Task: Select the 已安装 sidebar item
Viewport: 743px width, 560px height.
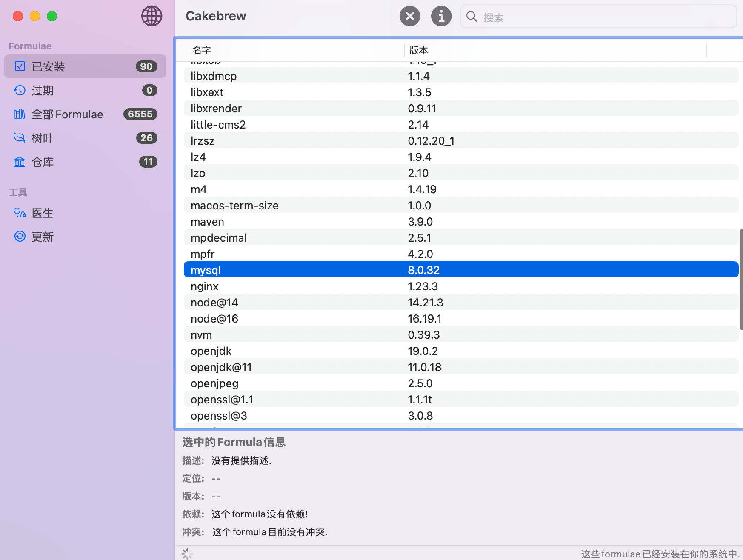Action: 85,66
